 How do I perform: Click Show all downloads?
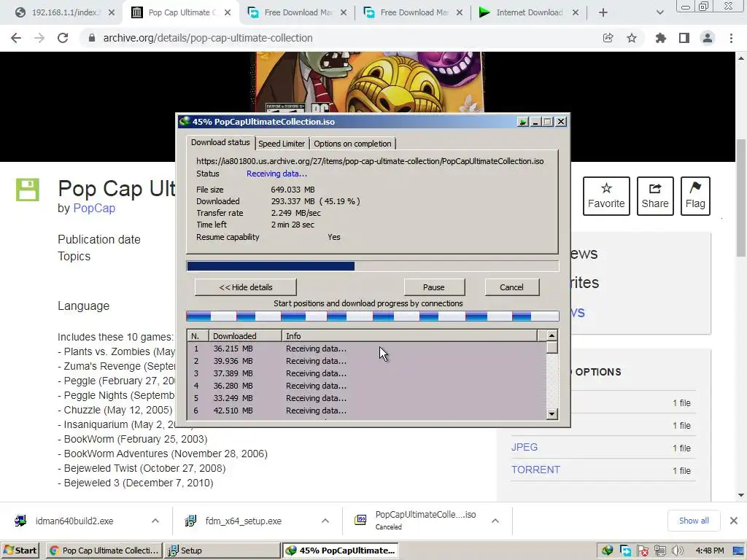(694, 521)
